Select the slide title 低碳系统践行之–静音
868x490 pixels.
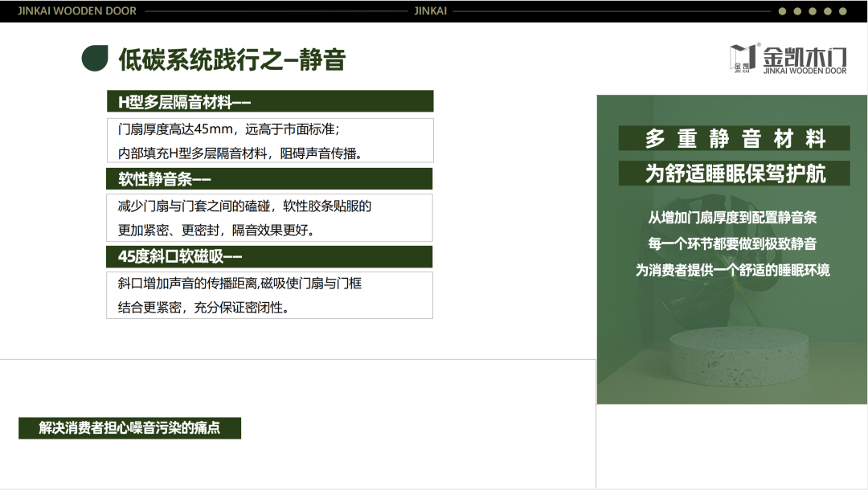[x=232, y=59]
